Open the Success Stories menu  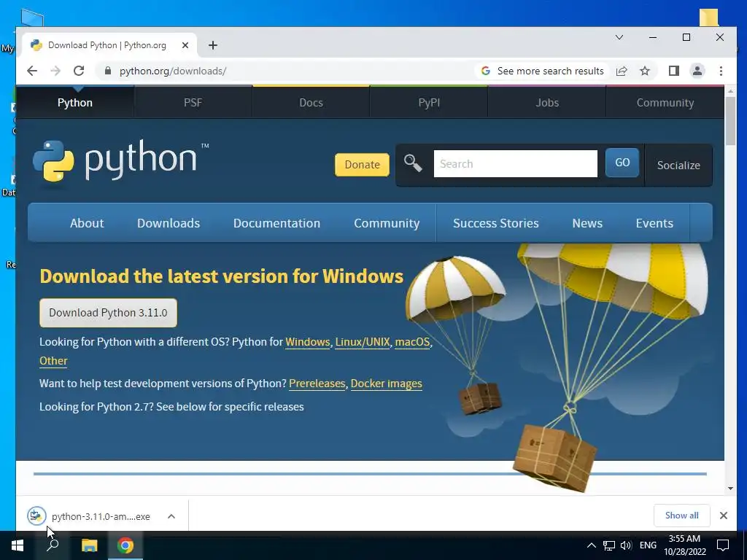[496, 223]
